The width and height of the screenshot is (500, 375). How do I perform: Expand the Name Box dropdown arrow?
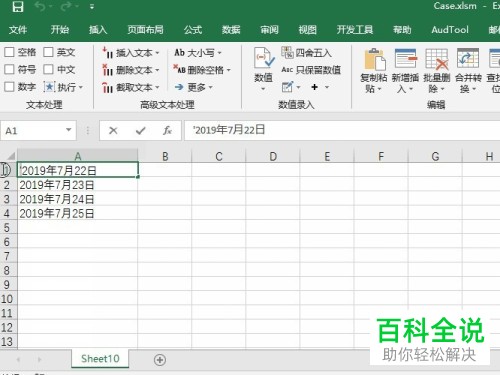(69, 130)
